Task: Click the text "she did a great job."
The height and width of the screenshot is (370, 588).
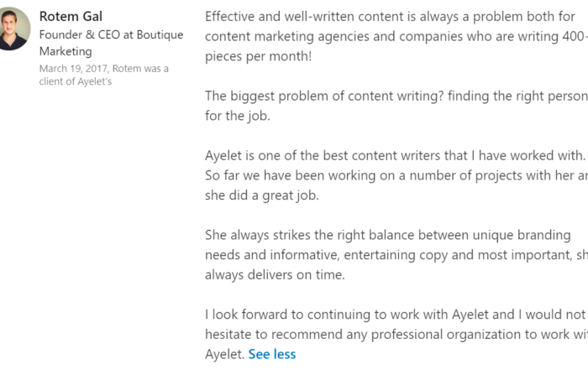Action: click(262, 195)
